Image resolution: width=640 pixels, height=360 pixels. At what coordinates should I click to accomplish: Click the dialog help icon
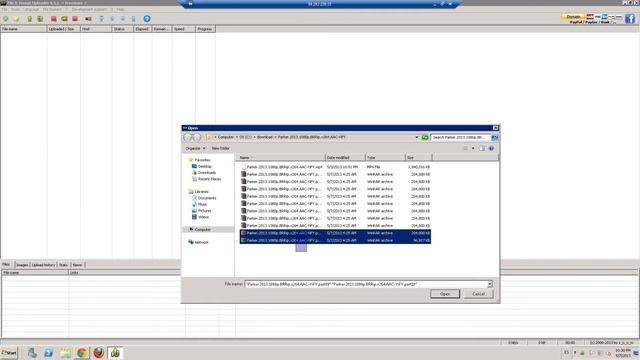[x=491, y=149]
